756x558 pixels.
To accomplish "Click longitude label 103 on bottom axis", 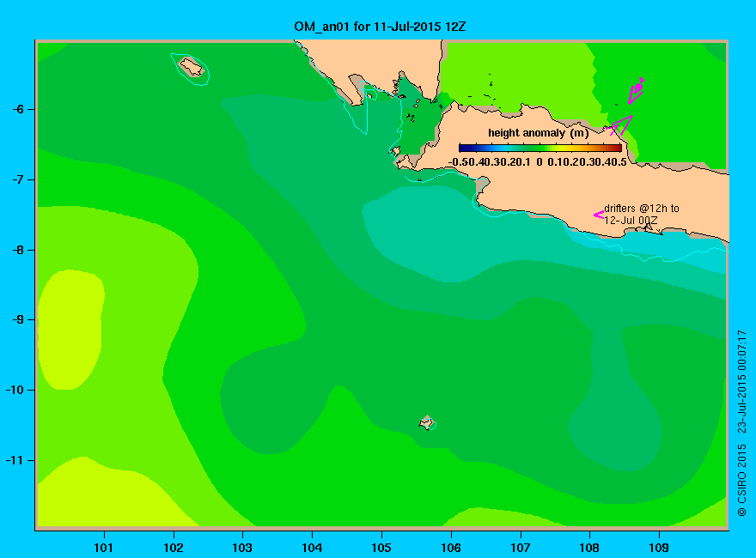I will [x=242, y=548].
